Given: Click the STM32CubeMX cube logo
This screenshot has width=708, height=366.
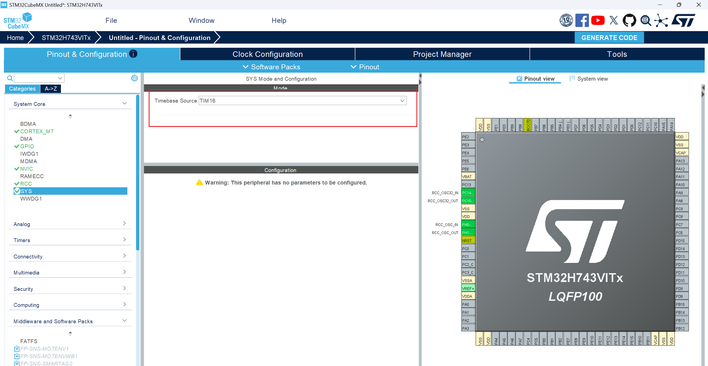Looking at the screenshot, I should (18, 21).
